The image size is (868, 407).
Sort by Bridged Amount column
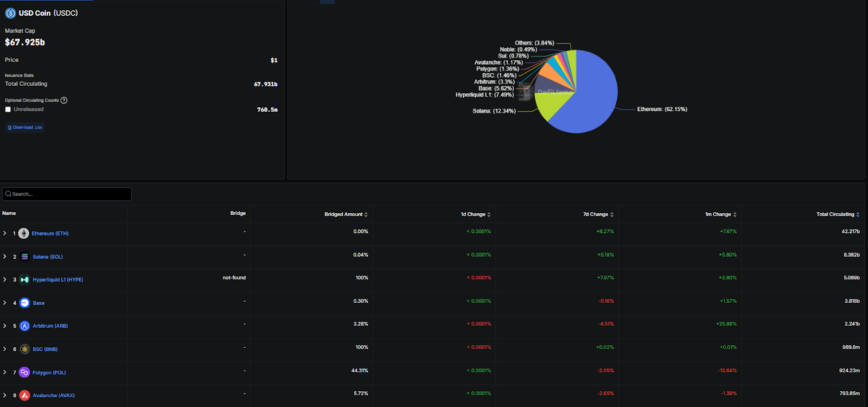tap(346, 214)
